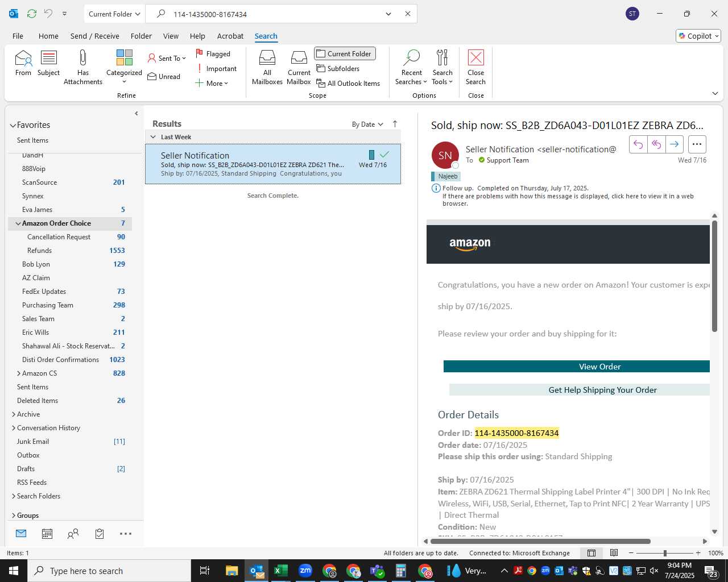
Task: Open Recent Searches
Action: (411, 67)
